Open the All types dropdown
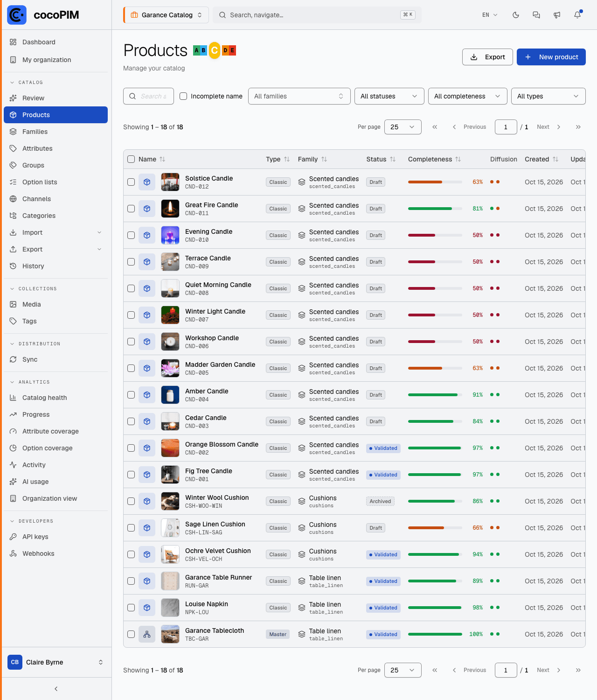 point(548,96)
